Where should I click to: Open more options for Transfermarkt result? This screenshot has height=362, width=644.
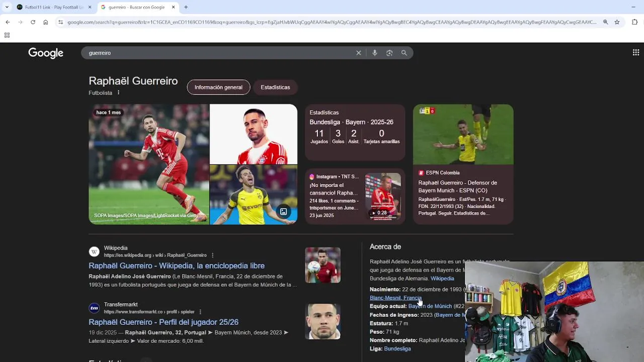coord(200,312)
